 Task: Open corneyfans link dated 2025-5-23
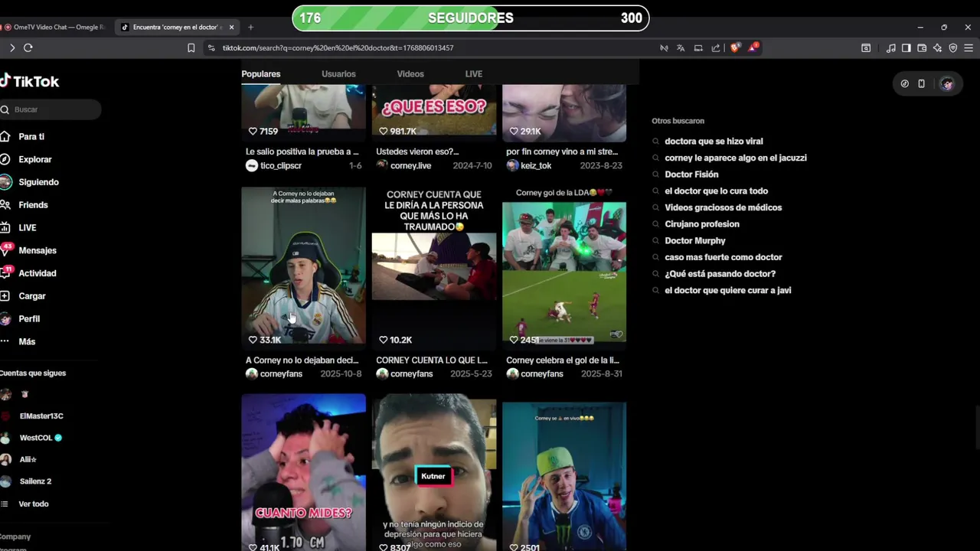pos(411,374)
